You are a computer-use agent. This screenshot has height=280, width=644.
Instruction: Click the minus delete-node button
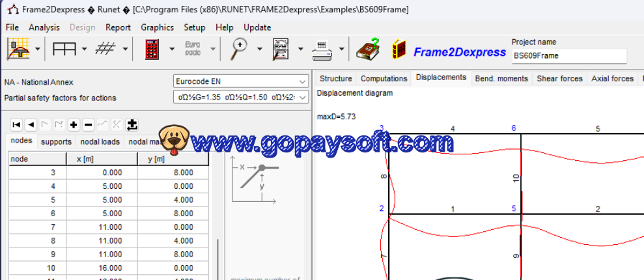tap(88, 124)
